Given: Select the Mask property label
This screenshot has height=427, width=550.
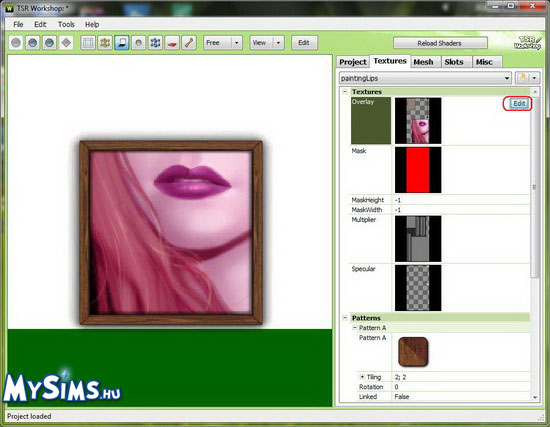Looking at the screenshot, I should tap(359, 151).
